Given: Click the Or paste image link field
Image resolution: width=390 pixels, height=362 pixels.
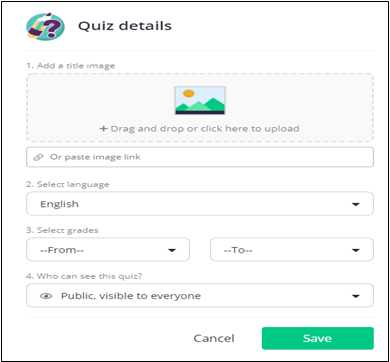Looking at the screenshot, I should tap(200, 157).
